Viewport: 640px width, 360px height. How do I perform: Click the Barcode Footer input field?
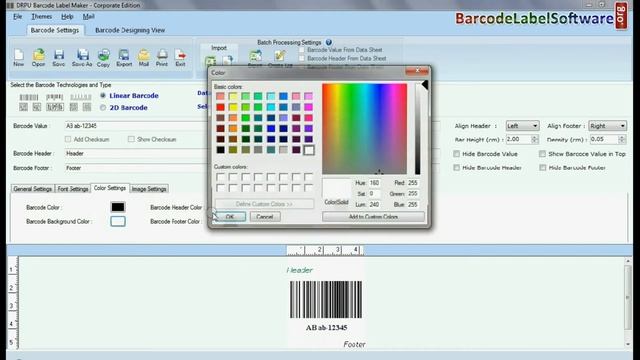(137, 168)
